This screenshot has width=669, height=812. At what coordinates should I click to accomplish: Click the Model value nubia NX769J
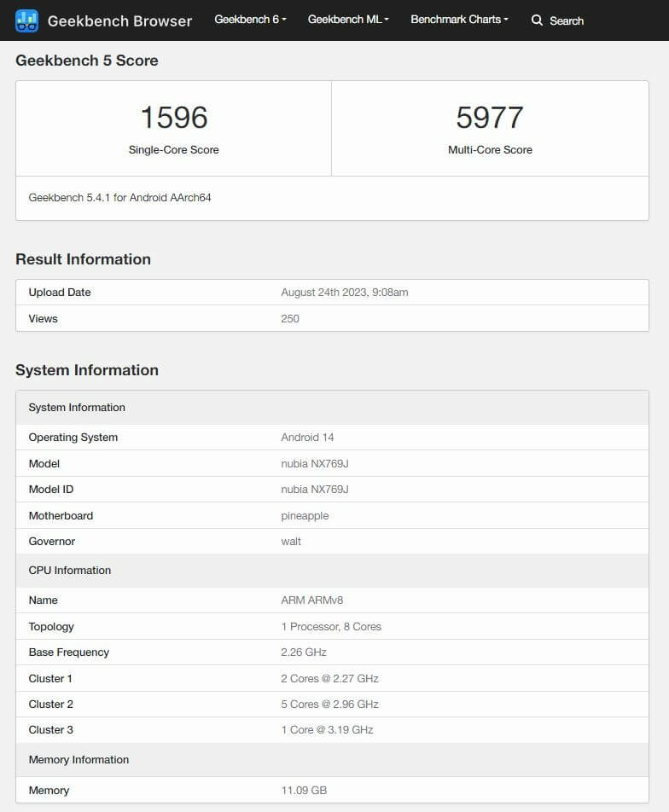[315, 464]
